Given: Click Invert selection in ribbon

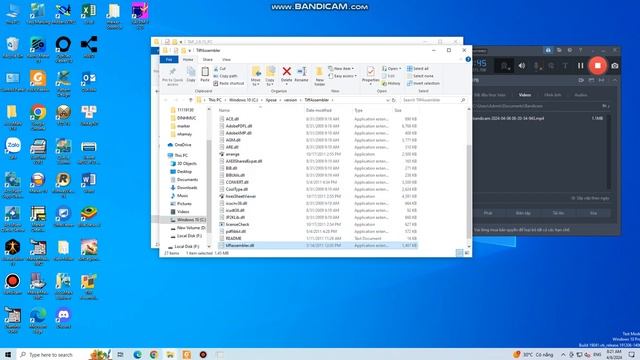Looking at the screenshot, I should [x=423, y=83].
